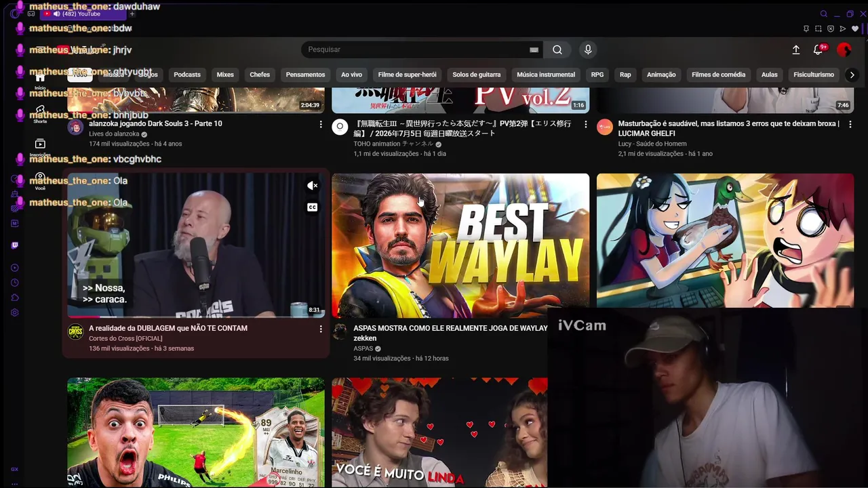Add a new browser tab with plus

tap(132, 14)
